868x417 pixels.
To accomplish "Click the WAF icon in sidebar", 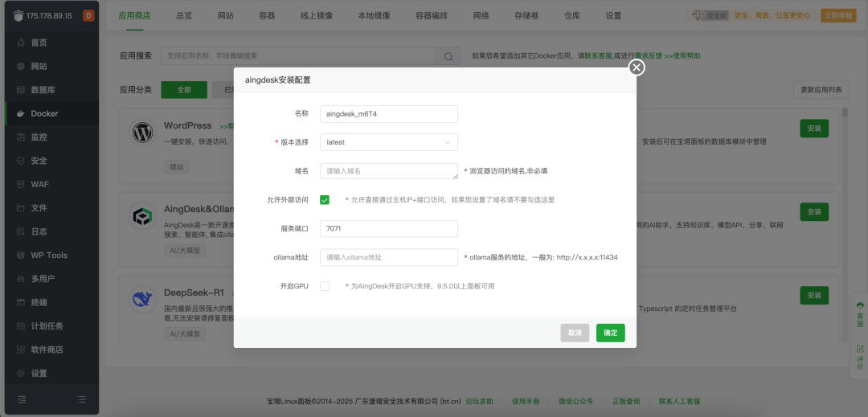I will tap(20, 184).
